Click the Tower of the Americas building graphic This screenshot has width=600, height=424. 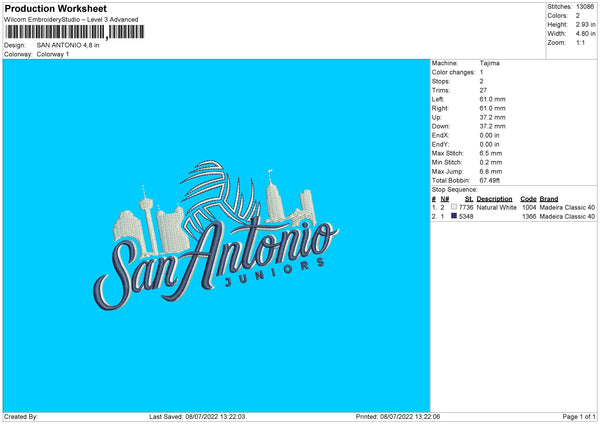tap(149, 220)
